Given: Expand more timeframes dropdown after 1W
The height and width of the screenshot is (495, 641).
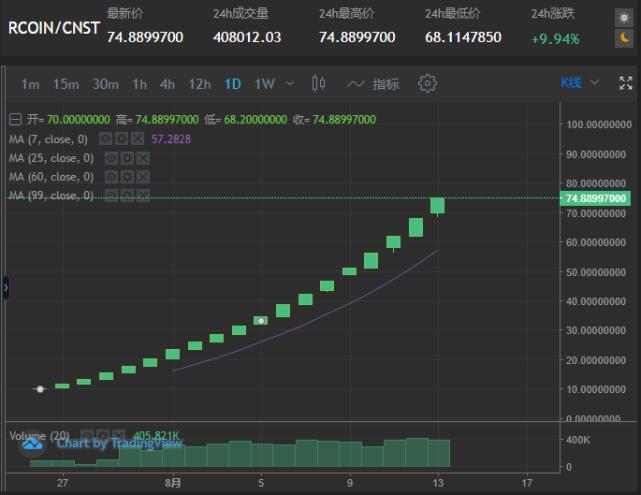Looking at the screenshot, I should tap(290, 84).
